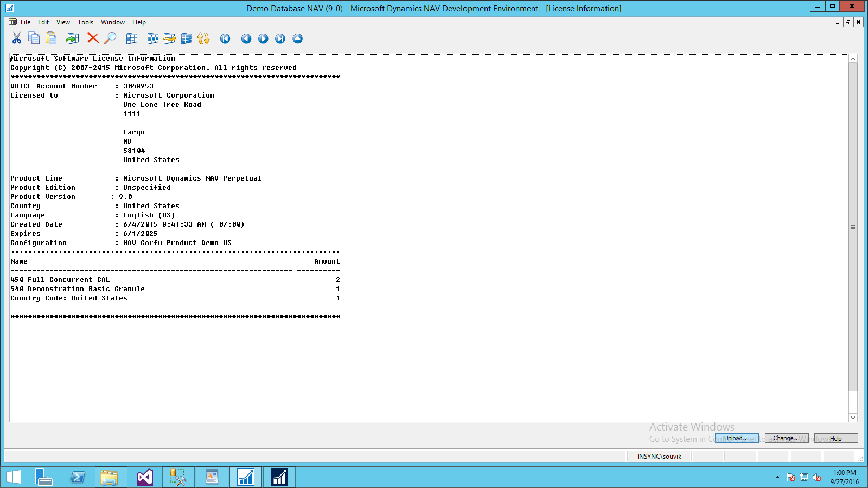Click the '450 Full Concurrent CAL' row
Screen dimensions: 868x488
tap(175, 279)
